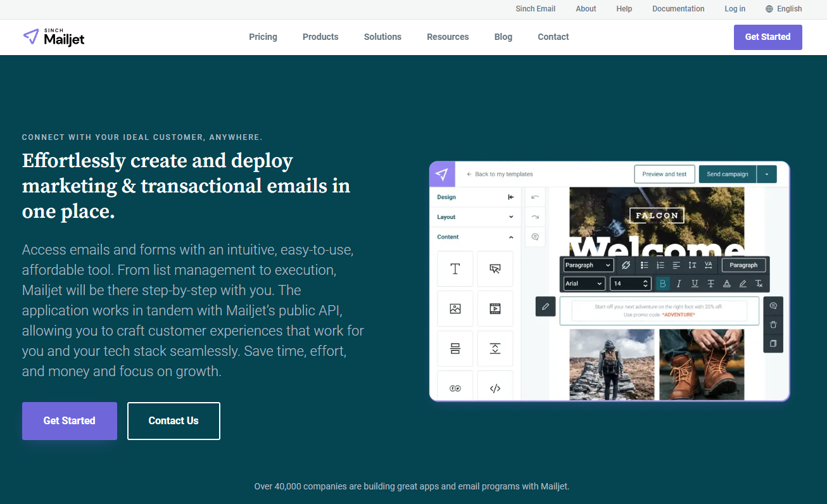Click the line height icon

(x=692, y=265)
